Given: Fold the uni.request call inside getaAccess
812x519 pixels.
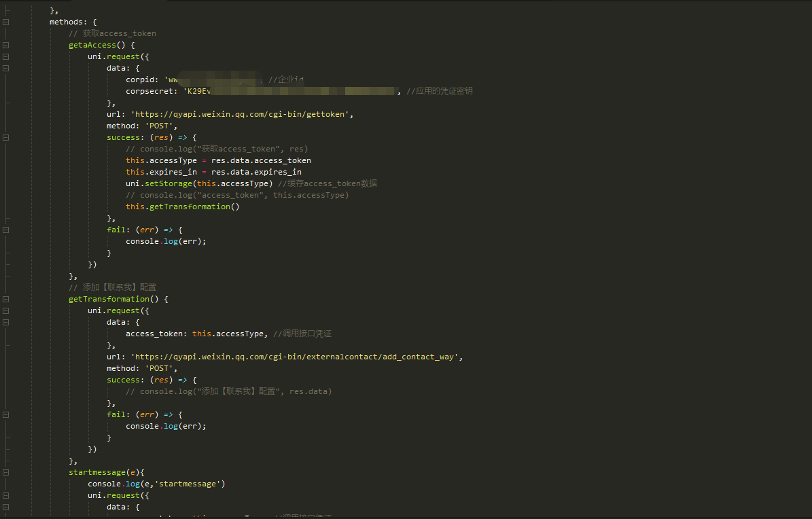Looking at the screenshot, I should [x=5, y=56].
